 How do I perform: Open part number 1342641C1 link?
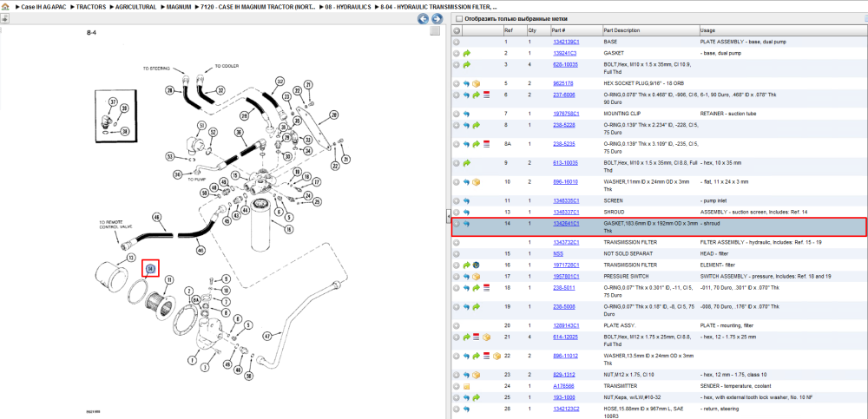pyautogui.click(x=566, y=224)
